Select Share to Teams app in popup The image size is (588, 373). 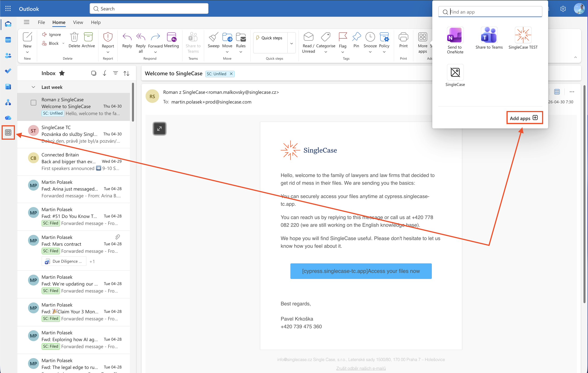489,38
